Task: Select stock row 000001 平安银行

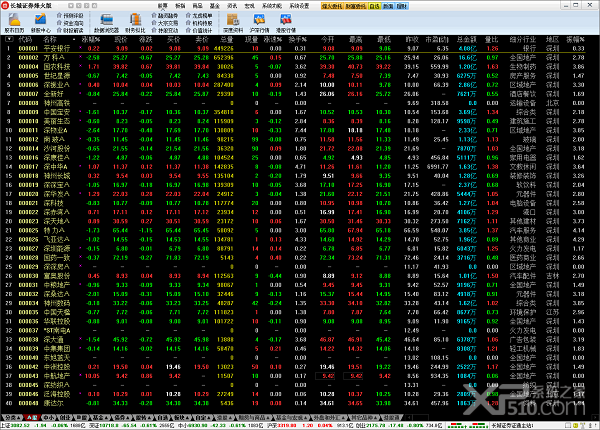Action: point(300,49)
